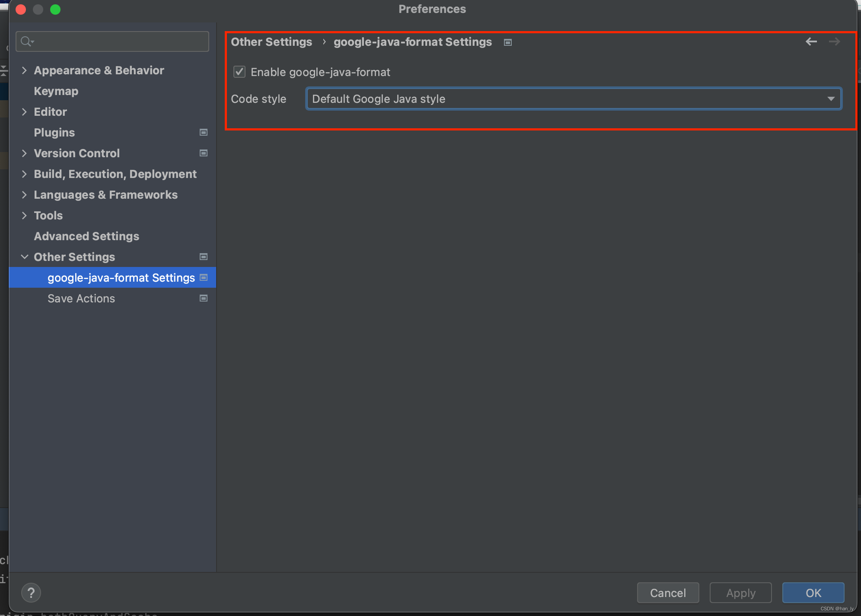Expand the Editor settings node

(24, 112)
